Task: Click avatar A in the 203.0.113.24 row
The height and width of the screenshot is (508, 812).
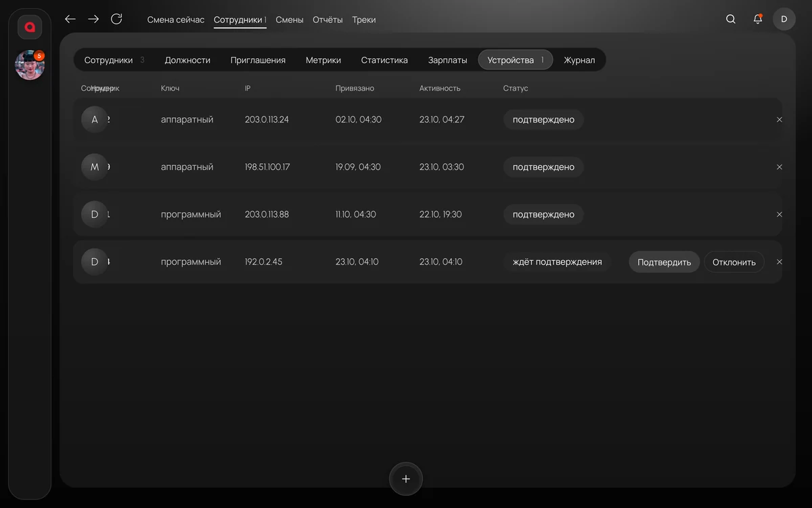Action: click(x=95, y=120)
